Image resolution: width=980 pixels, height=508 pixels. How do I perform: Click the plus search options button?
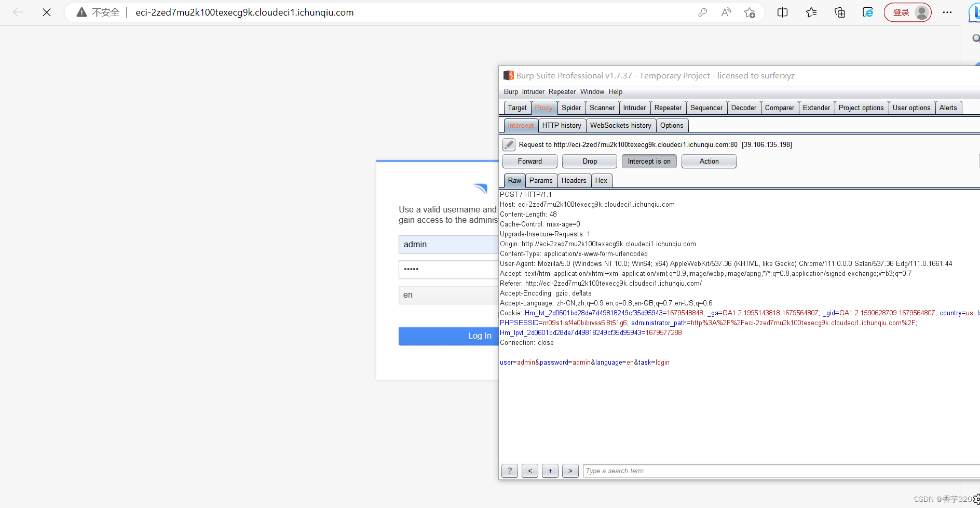550,471
